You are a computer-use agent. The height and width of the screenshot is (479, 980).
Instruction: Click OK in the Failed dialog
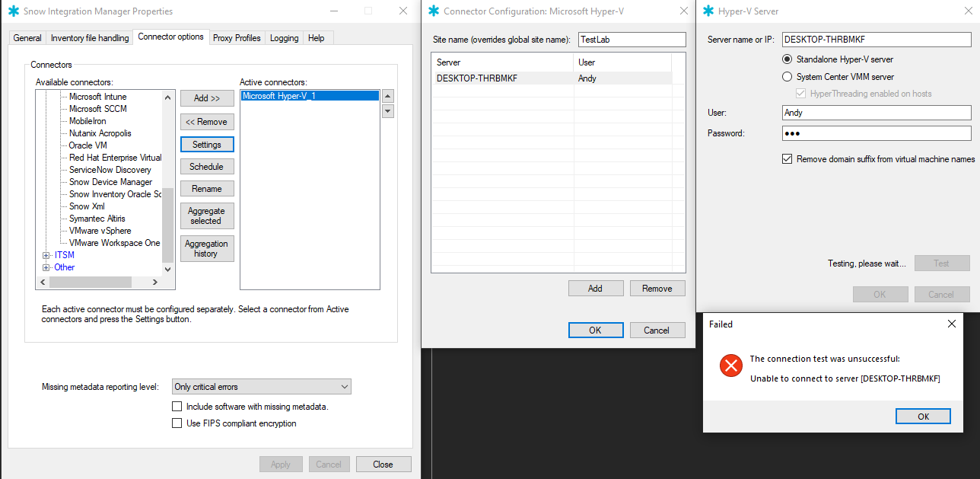[923, 417]
